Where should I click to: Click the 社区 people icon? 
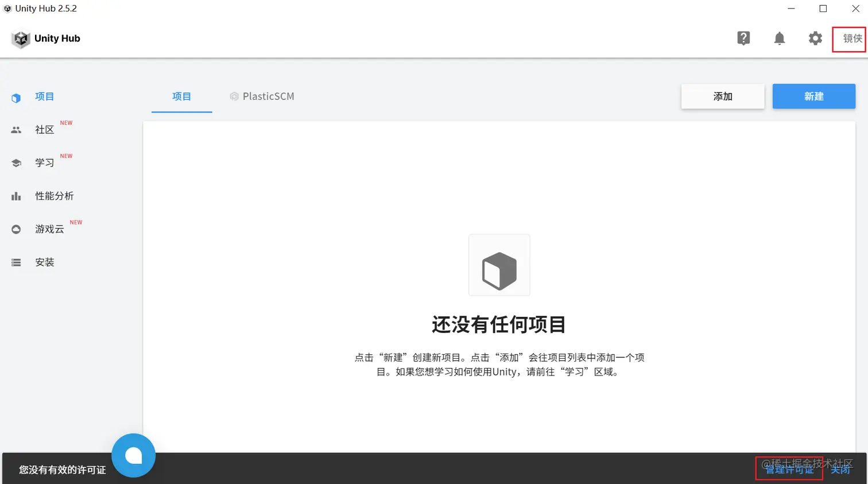tap(16, 130)
